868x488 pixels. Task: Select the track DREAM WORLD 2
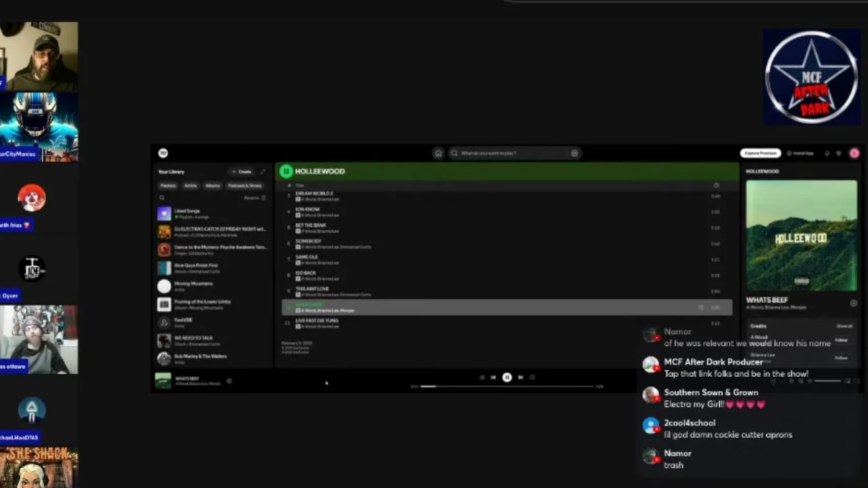pyautogui.click(x=507, y=197)
